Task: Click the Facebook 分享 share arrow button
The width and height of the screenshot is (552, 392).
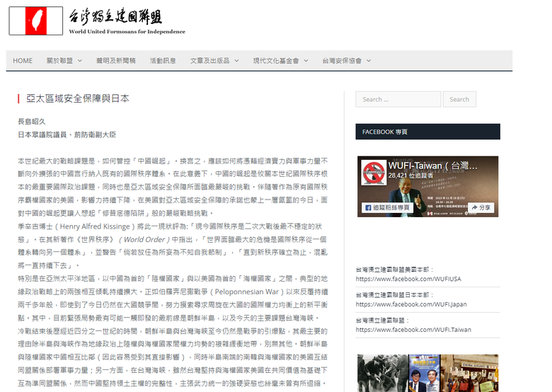Action: pyautogui.click(x=481, y=207)
